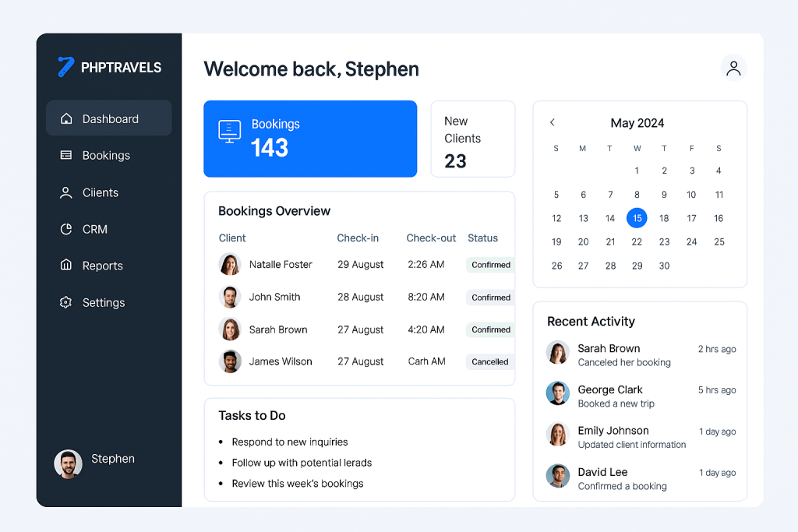Select day 30 in the calendar
The height and width of the screenshot is (532, 798).
click(x=664, y=266)
